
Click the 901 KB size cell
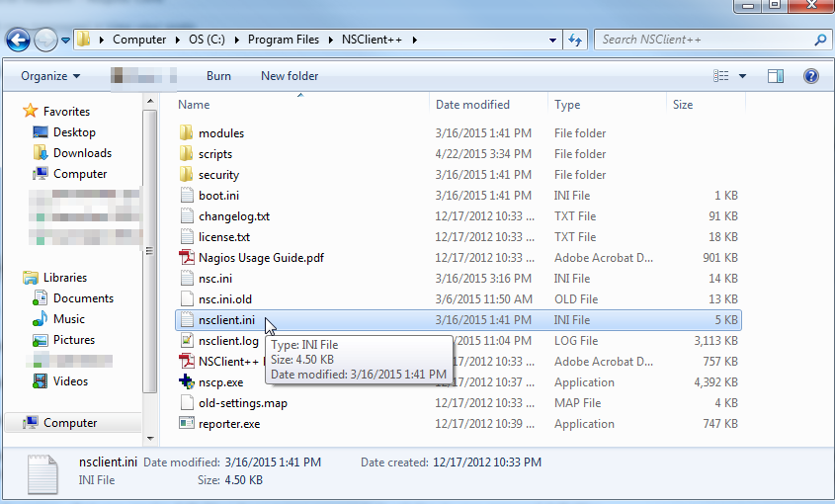pos(720,257)
